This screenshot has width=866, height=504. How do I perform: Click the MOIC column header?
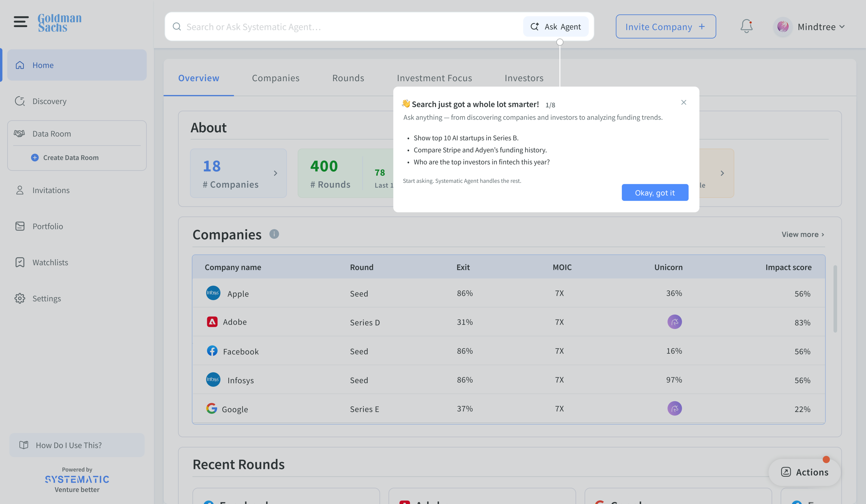pos(562,267)
